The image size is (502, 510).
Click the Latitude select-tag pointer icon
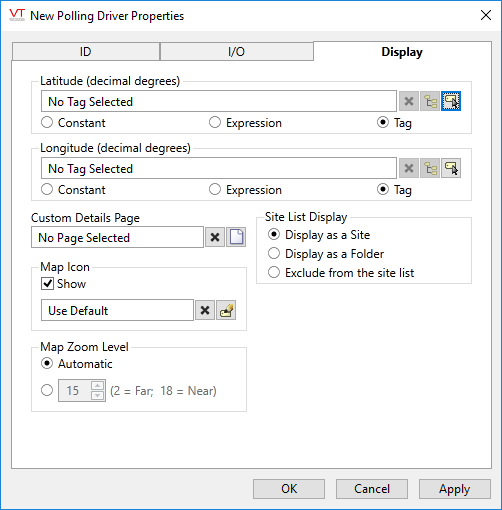451,101
